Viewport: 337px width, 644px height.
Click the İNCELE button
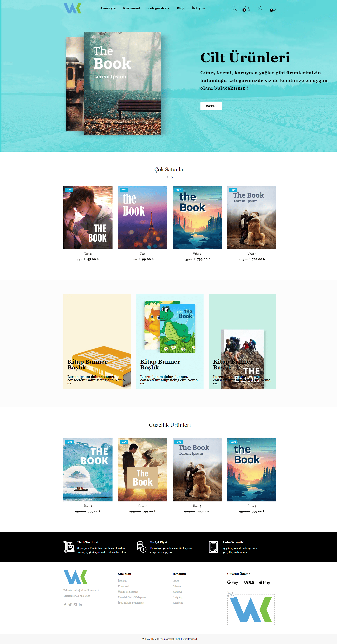coord(211,106)
